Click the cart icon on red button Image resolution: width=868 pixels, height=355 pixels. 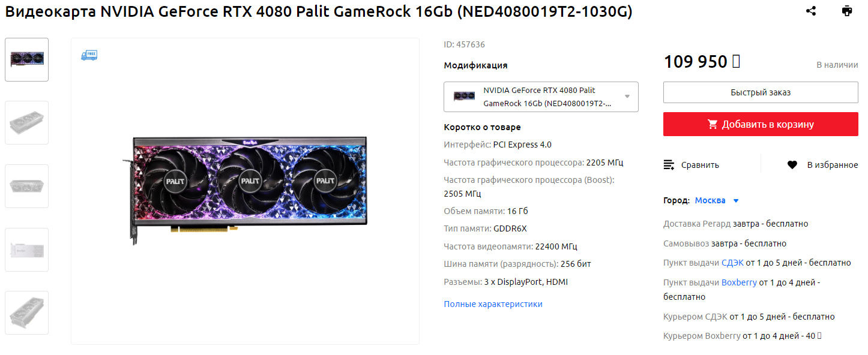click(x=713, y=124)
